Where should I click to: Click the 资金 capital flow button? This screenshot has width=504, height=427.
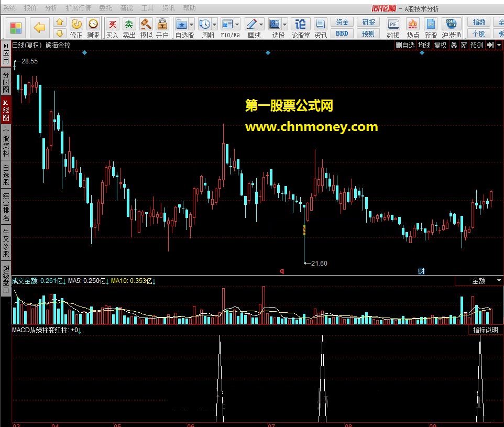pos(342,22)
